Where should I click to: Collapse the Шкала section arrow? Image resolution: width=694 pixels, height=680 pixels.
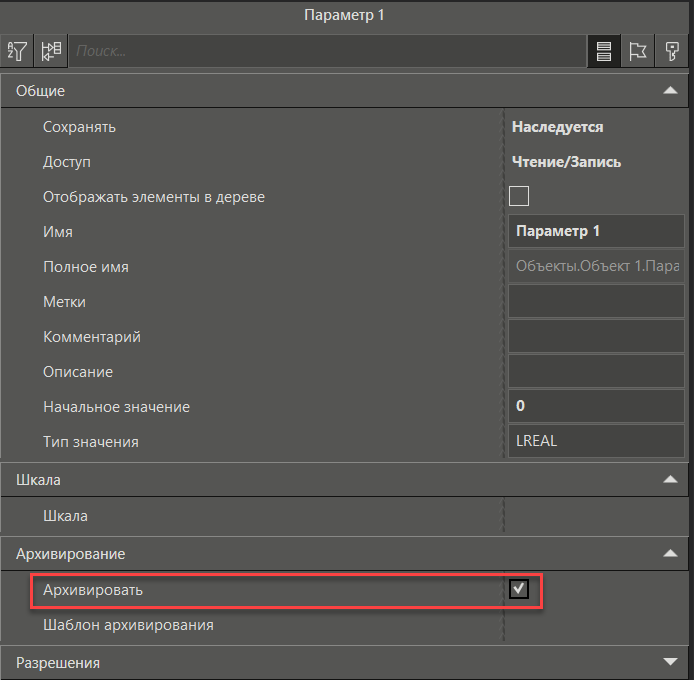670,480
